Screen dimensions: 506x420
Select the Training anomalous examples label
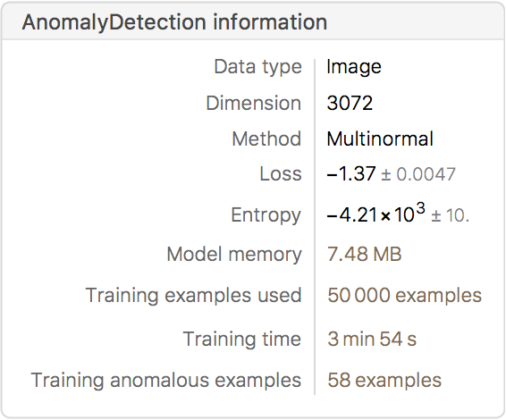click(x=166, y=381)
